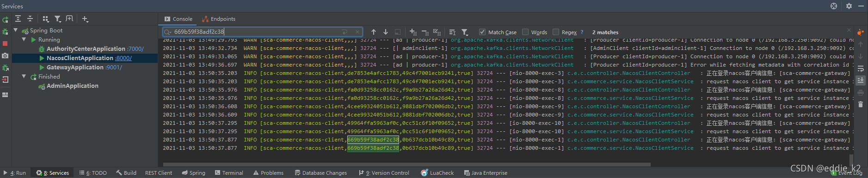Open the Group By options icon
The height and width of the screenshot is (178, 868).
(x=45, y=19)
